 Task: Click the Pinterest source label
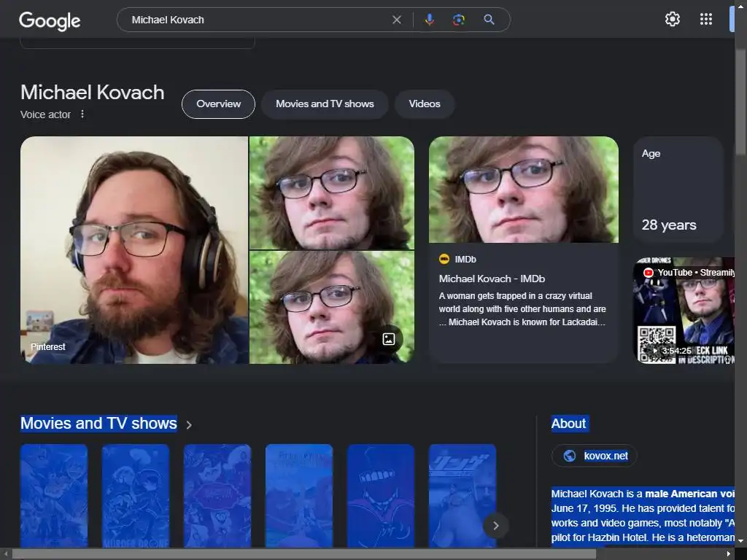click(x=47, y=346)
